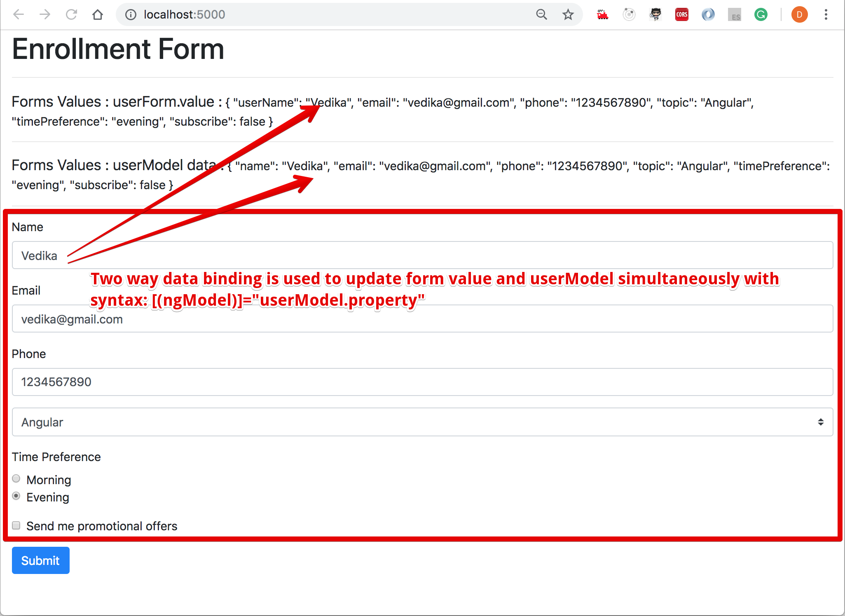Open the green Grammarly extension icon
845x616 pixels.
coord(761,15)
